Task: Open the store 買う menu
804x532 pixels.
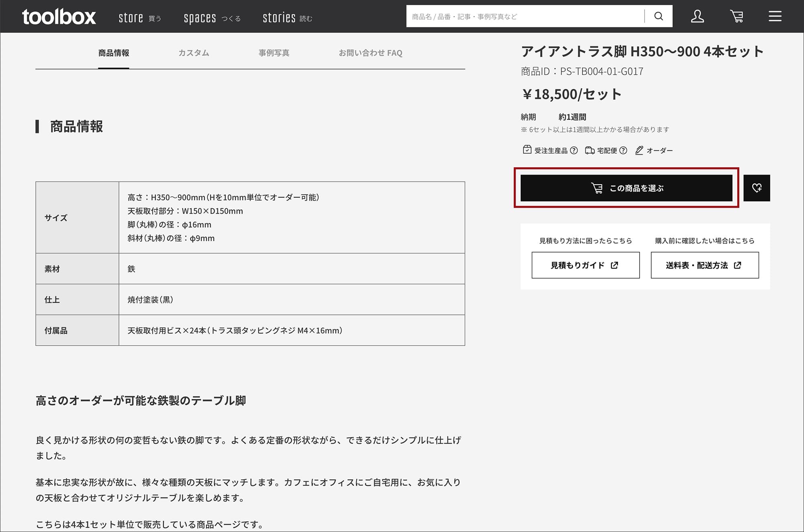Action: click(139, 18)
